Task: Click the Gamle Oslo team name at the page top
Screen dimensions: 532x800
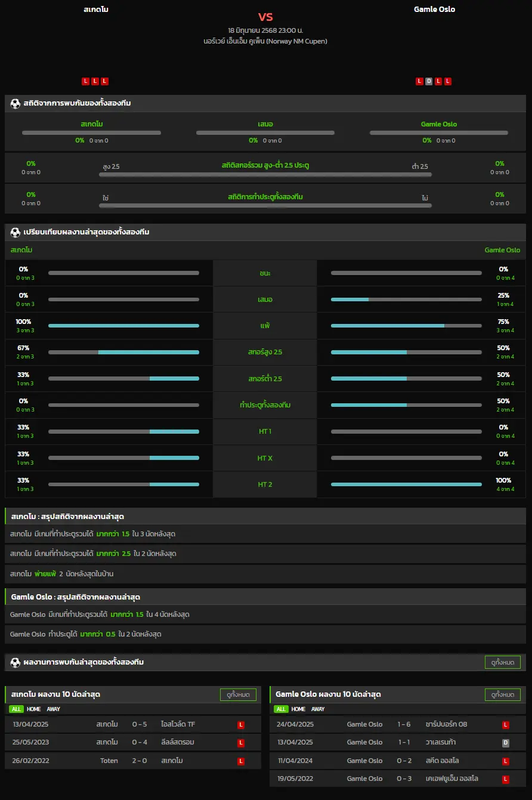Action: pos(435,10)
